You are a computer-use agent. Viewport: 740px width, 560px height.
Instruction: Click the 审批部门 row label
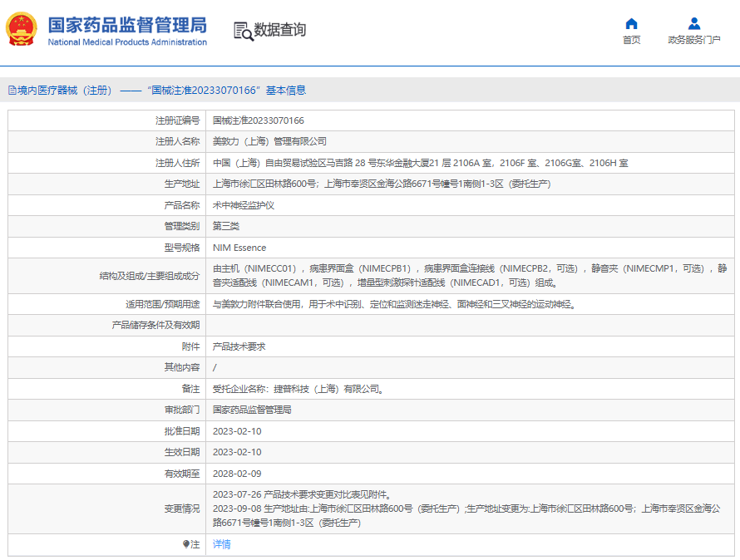(182, 410)
